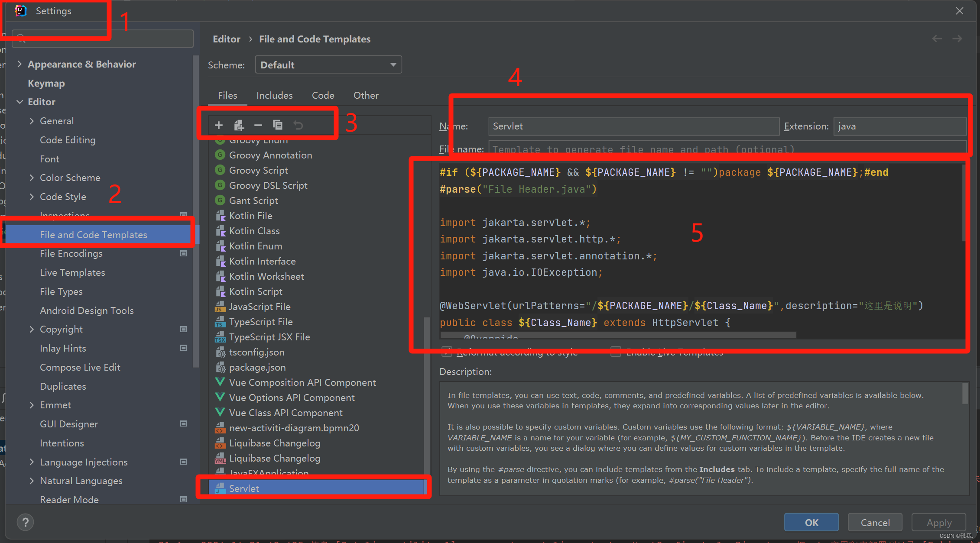Click the Add new template icon
Screen dimensions: 980x543
click(220, 125)
